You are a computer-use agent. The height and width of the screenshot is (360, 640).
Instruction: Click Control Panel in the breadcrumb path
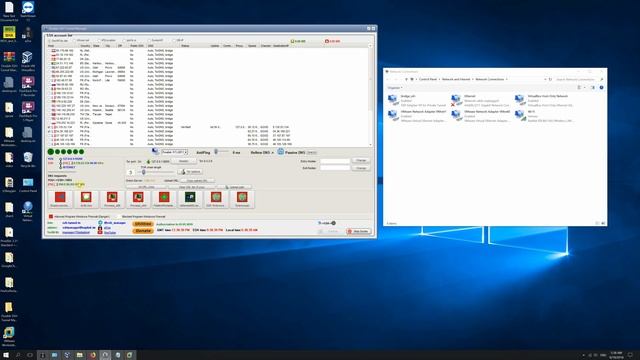point(428,79)
